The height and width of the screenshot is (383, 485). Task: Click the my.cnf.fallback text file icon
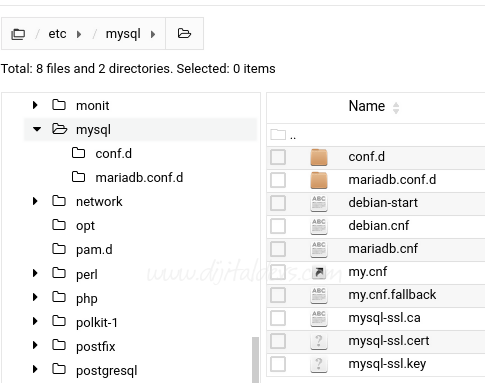click(x=319, y=295)
